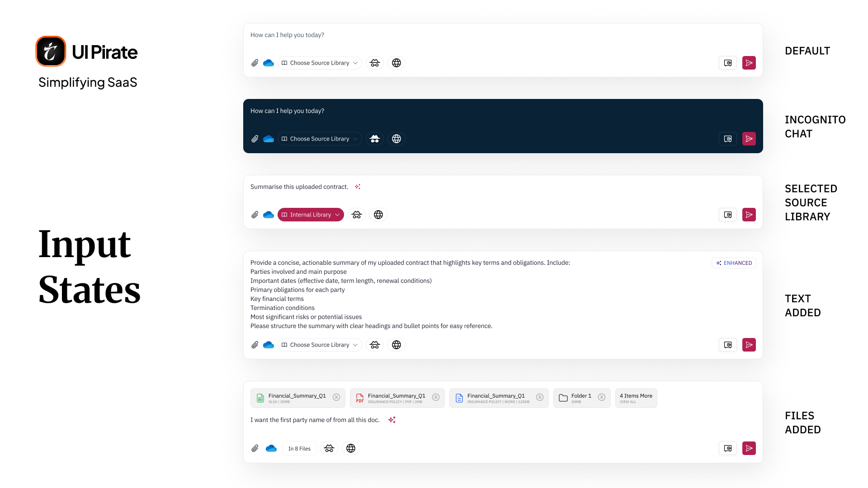868x488 pixels.
Task: Click the send button in Files Added input
Action: (x=749, y=448)
